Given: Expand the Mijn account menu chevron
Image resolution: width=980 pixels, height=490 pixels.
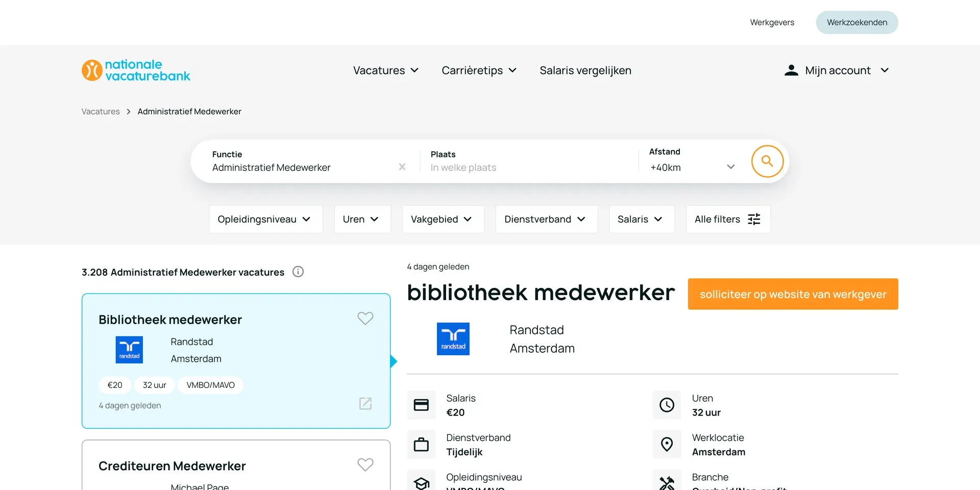Looking at the screenshot, I should click(885, 70).
